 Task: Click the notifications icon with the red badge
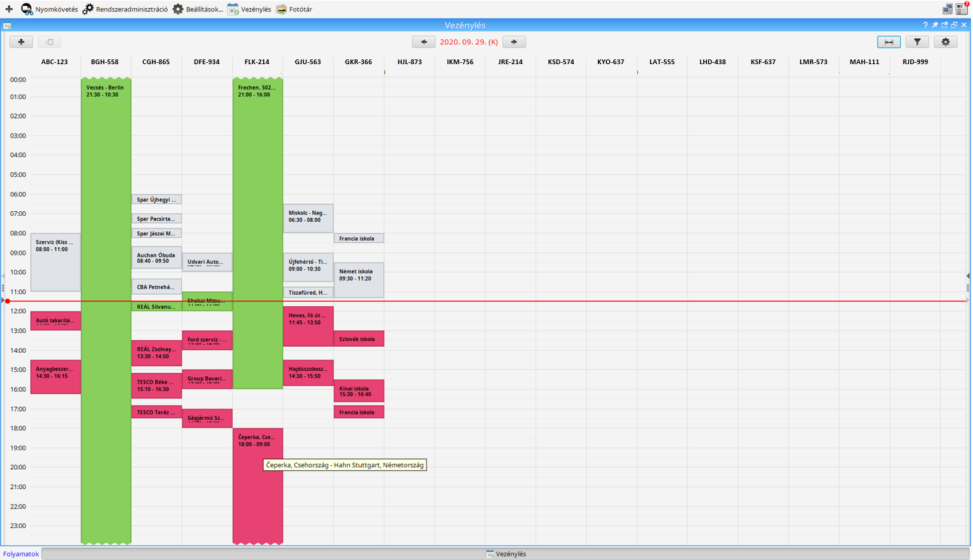point(963,9)
